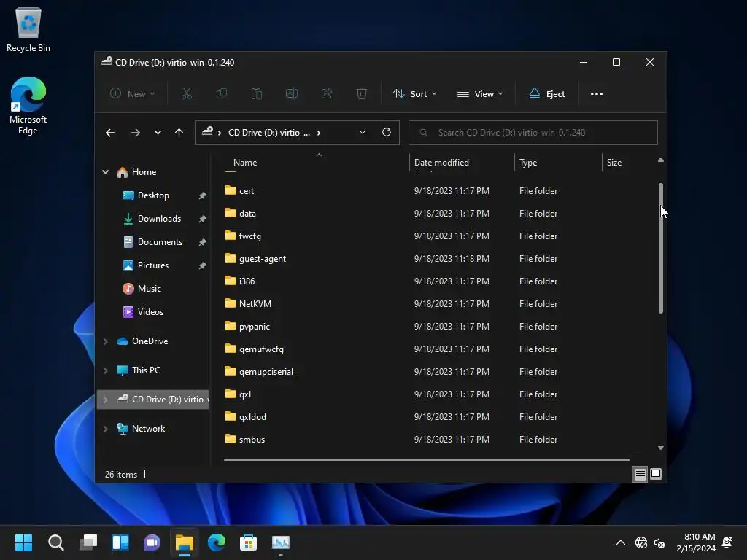
Task: Select the qxldod folder
Action: (252, 417)
